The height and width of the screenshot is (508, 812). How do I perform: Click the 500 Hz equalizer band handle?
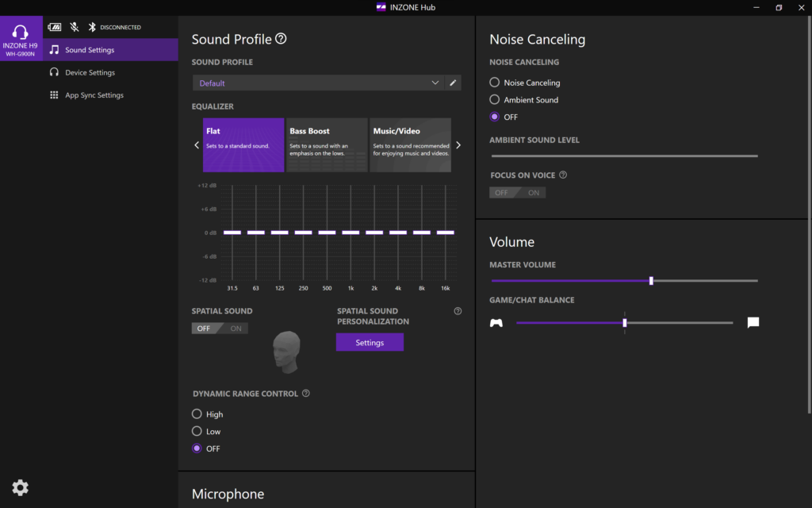[x=327, y=233]
